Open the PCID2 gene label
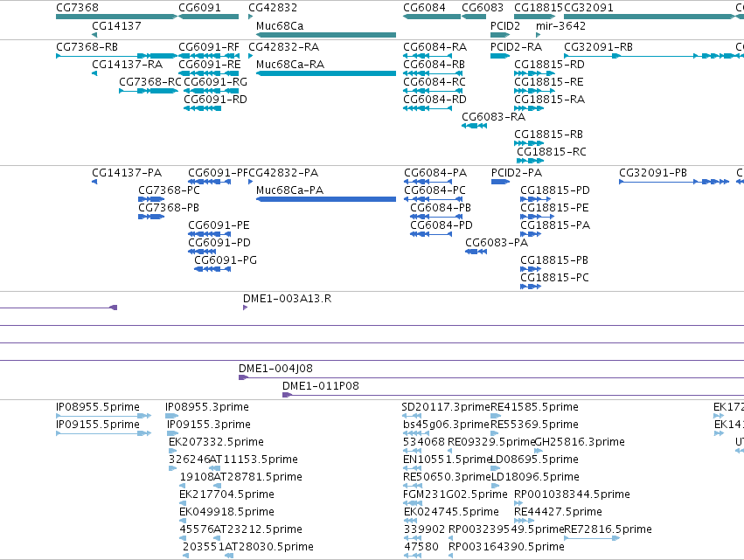Screen dimensions: 744x560 504,25
